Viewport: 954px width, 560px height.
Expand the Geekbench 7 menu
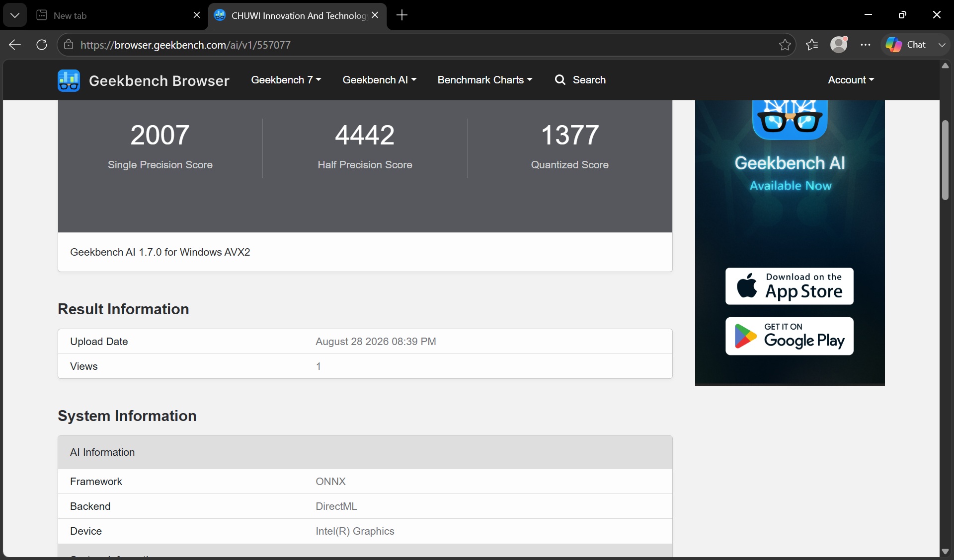286,80
